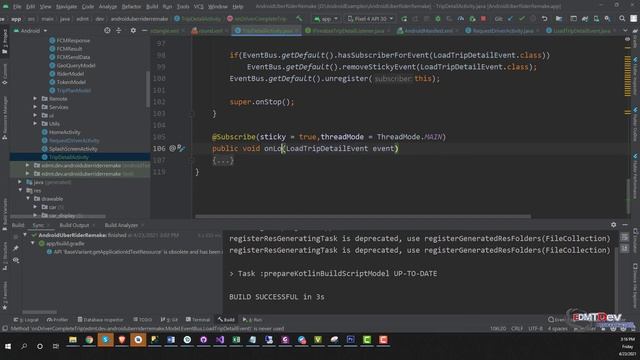
Task: Click the red Stop button in toolbar
Action: [x=483, y=19]
